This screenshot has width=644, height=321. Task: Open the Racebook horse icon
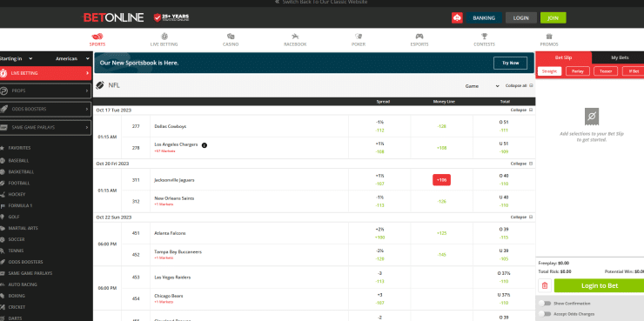click(x=295, y=37)
